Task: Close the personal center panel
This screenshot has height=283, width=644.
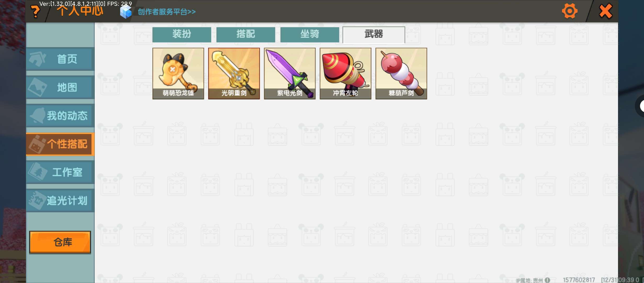Action: [x=606, y=11]
